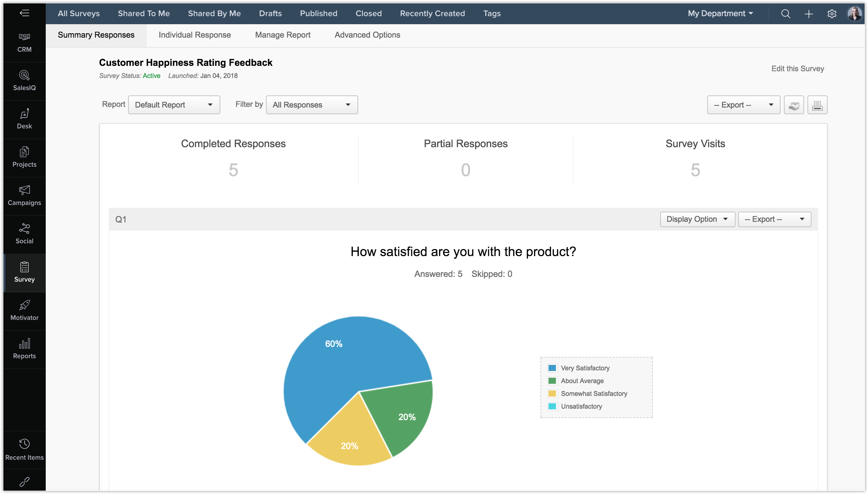Image resolution: width=868 pixels, height=494 pixels.
Task: Click the share report icon
Action: [x=793, y=105]
